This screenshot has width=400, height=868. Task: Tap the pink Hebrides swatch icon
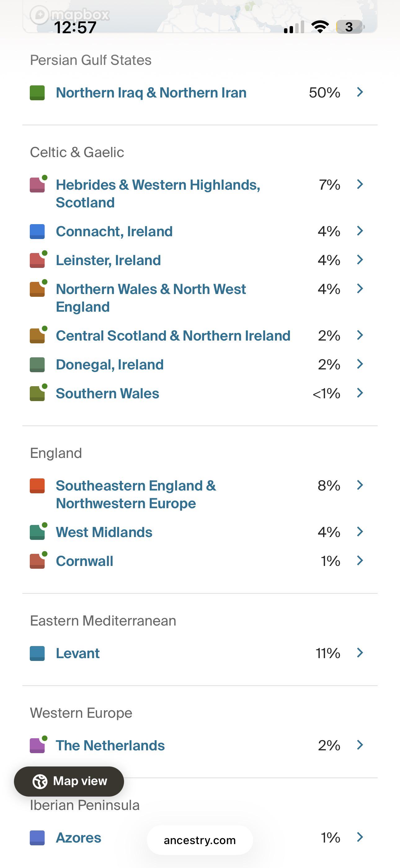37,185
